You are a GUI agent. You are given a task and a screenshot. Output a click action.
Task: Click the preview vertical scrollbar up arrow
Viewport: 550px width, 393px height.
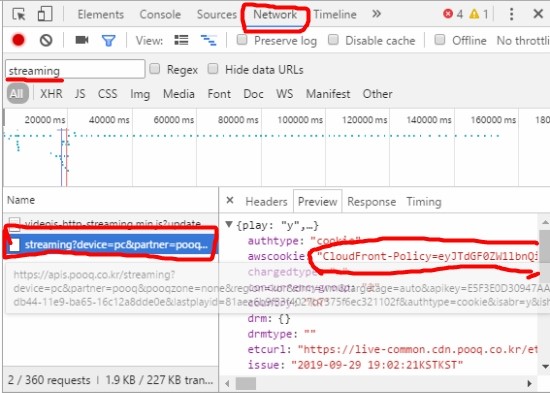click(545, 222)
